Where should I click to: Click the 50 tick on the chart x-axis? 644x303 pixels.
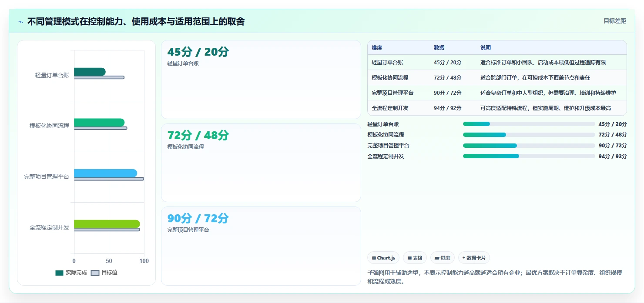click(x=109, y=261)
